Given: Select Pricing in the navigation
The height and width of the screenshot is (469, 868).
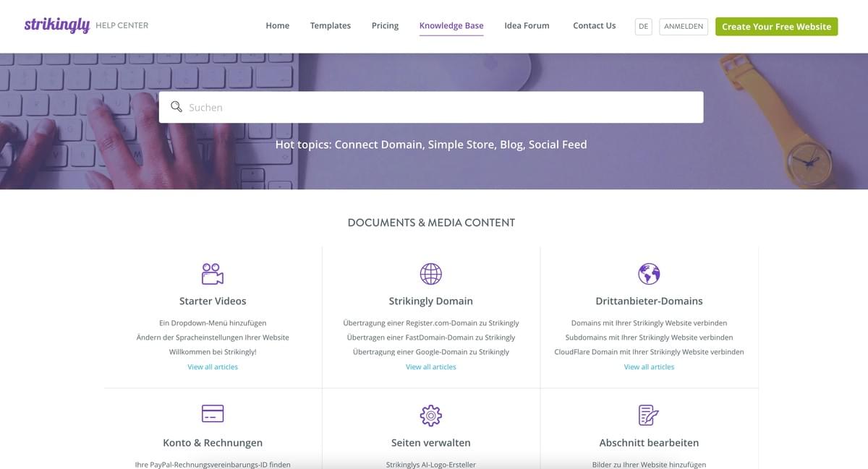Looking at the screenshot, I should click(386, 25).
